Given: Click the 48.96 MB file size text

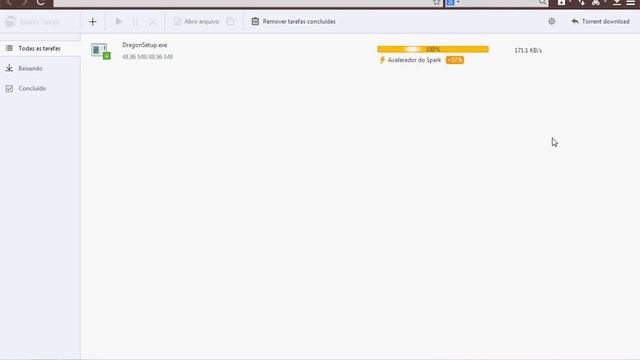Looking at the screenshot, I should click(147, 57).
